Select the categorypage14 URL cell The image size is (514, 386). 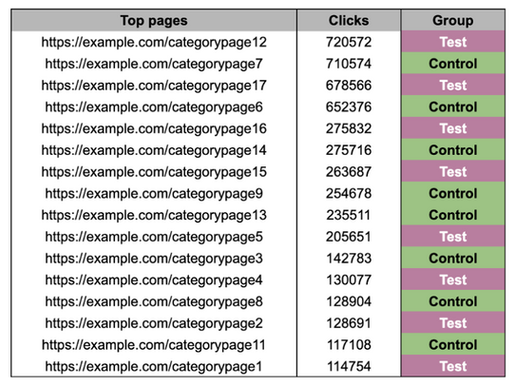click(x=154, y=150)
